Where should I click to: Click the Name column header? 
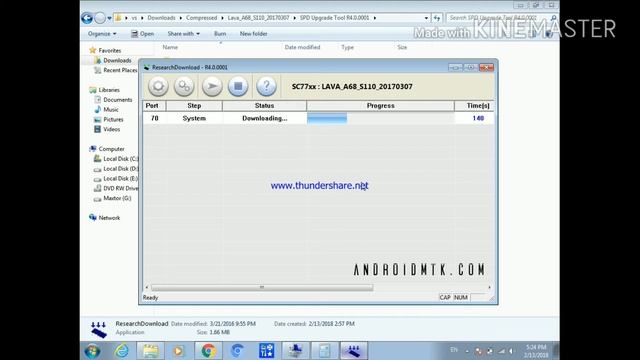(170, 47)
